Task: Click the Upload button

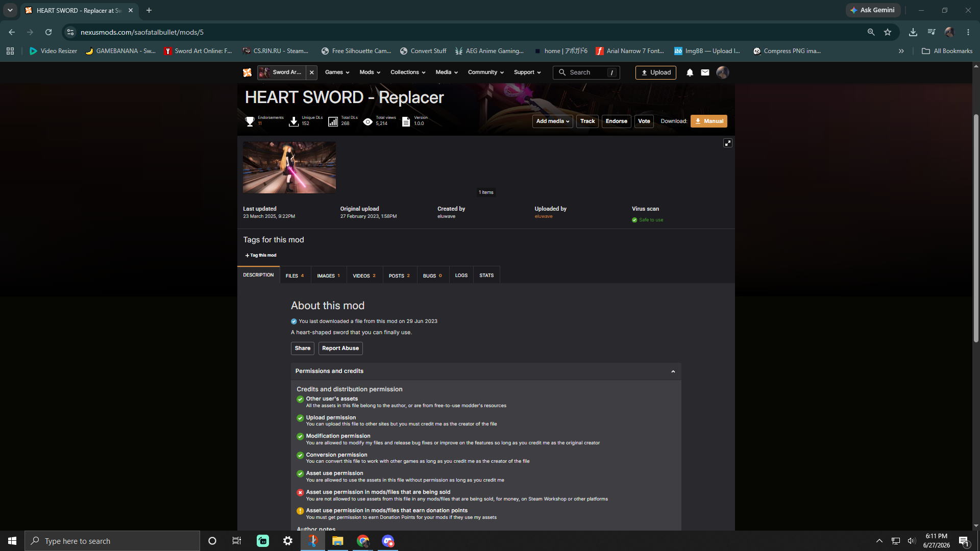Action: (655, 72)
